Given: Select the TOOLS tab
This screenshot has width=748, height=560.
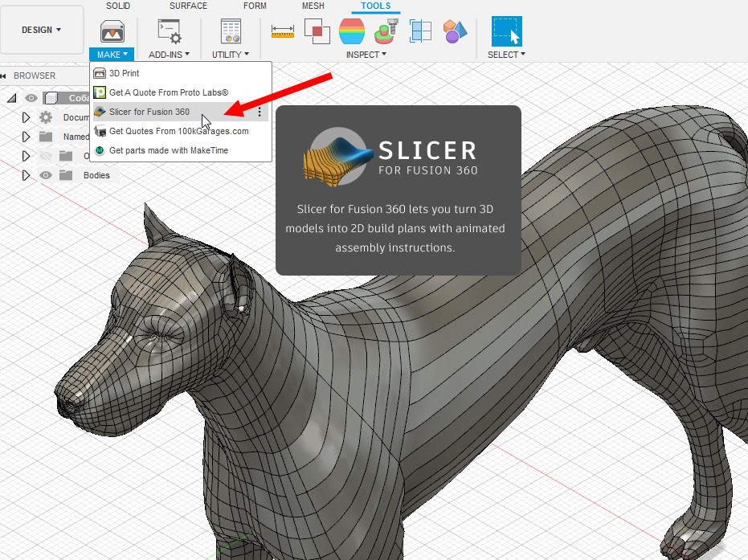Looking at the screenshot, I should click(375, 6).
